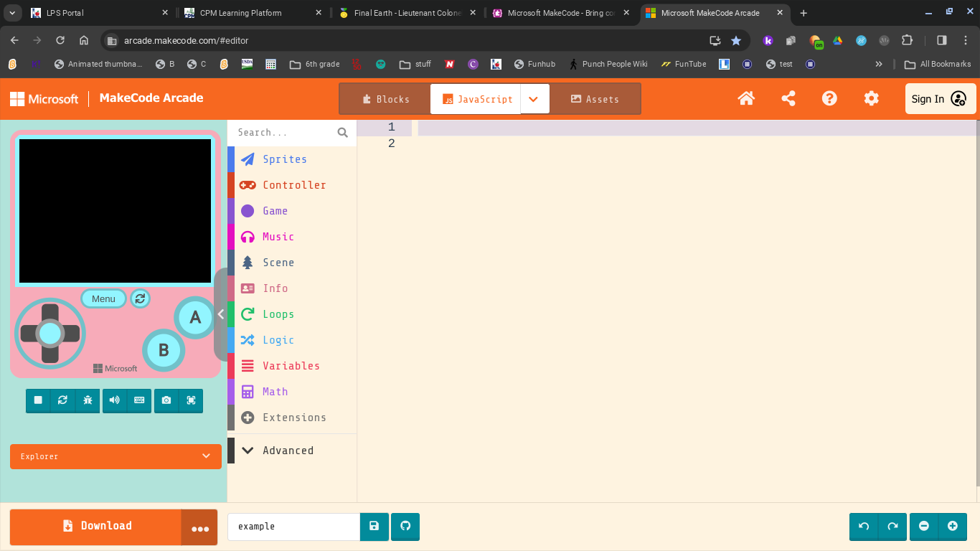Click the Sign In button
Screen dimensions: 980x551
pyautogui.click(x=941, y=99)
